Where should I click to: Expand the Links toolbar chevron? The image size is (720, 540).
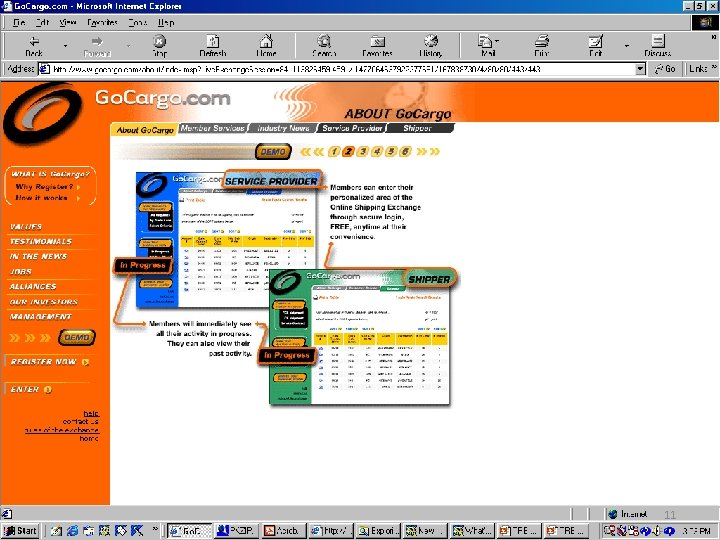click(714, 68)
